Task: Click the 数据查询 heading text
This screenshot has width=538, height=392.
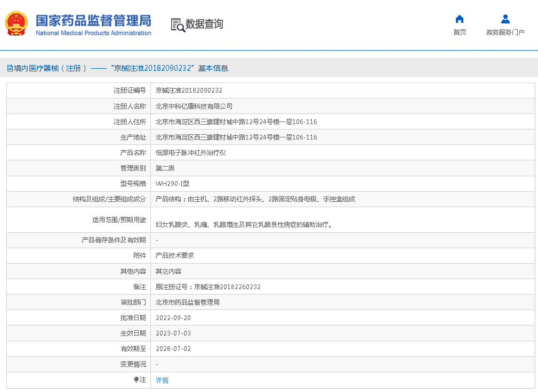Action: [x=204, y=24]
